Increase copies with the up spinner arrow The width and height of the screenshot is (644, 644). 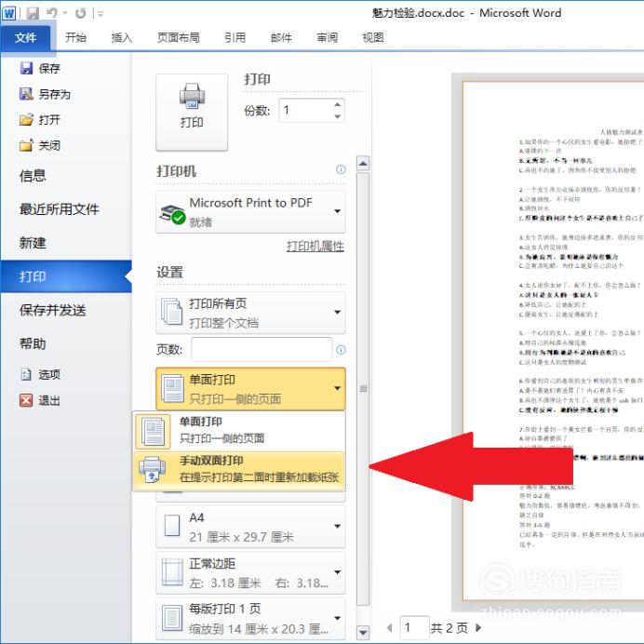tap(338, 104)
